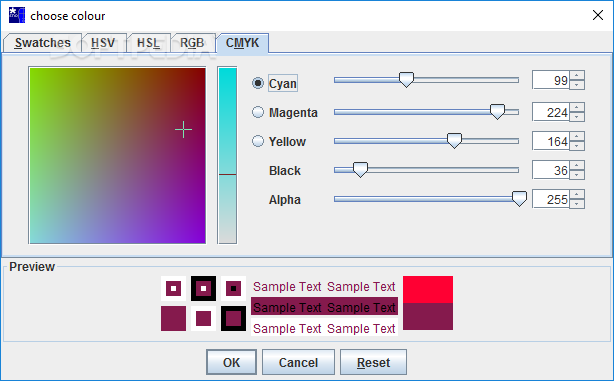Viewport: 614px width, 381px height.
Task: Select the Magenta radio button
Action: point(258,112)
